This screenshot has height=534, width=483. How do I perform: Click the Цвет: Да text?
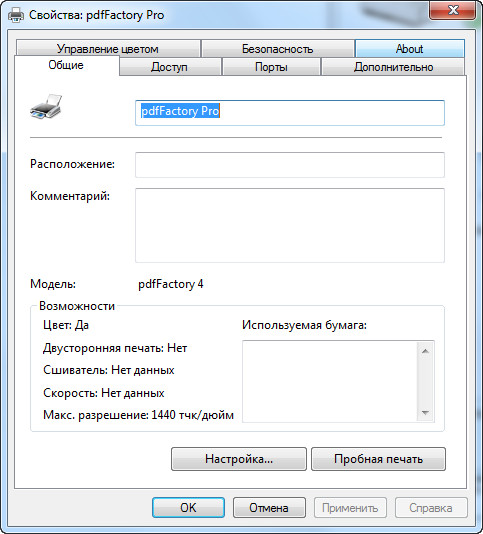pos(66,325)
